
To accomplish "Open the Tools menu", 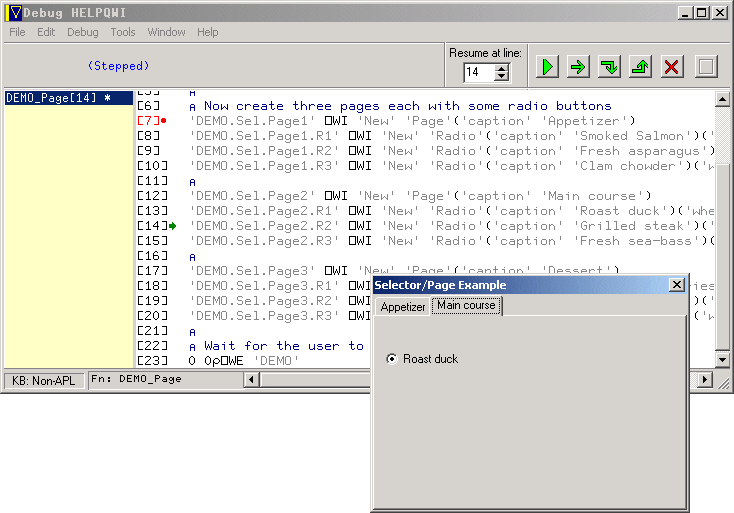I will coord(123,32).
